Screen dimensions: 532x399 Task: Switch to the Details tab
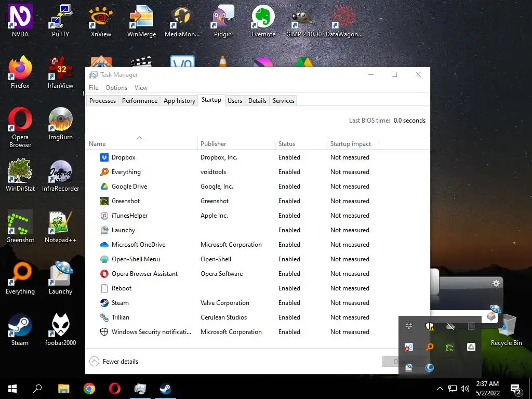pos(257,100)
